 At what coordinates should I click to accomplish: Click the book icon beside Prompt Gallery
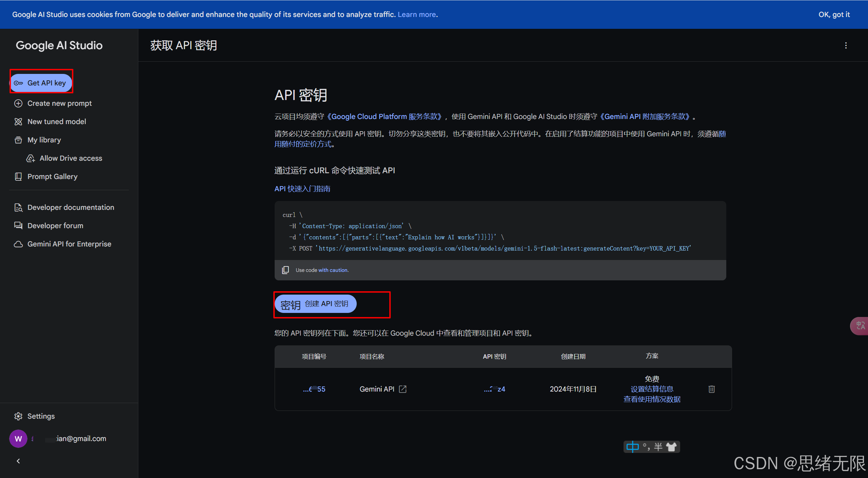point(18,177)
